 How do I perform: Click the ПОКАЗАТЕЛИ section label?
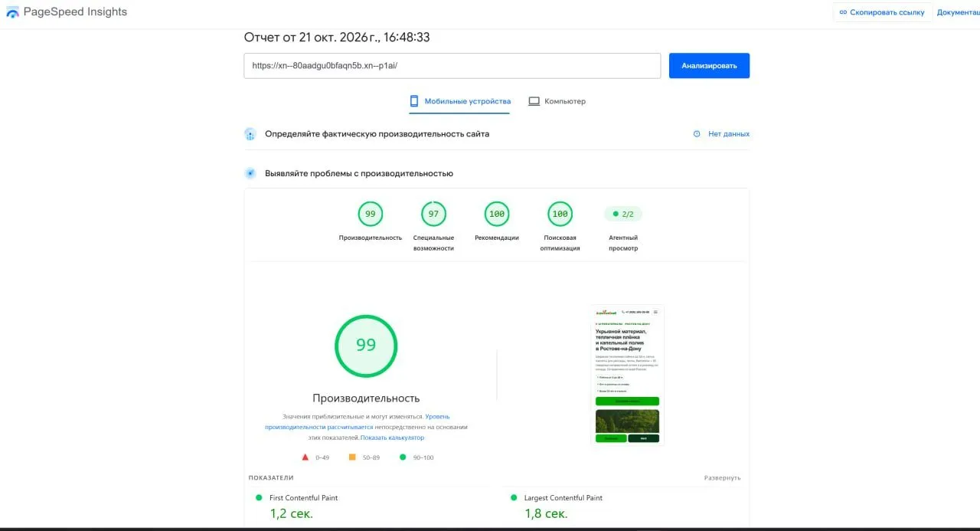click(x=271, y=478)
